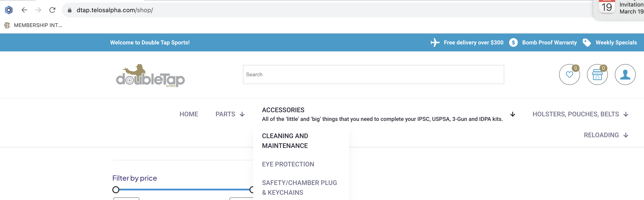Click the browser forward arrow

tap(38, 10)
